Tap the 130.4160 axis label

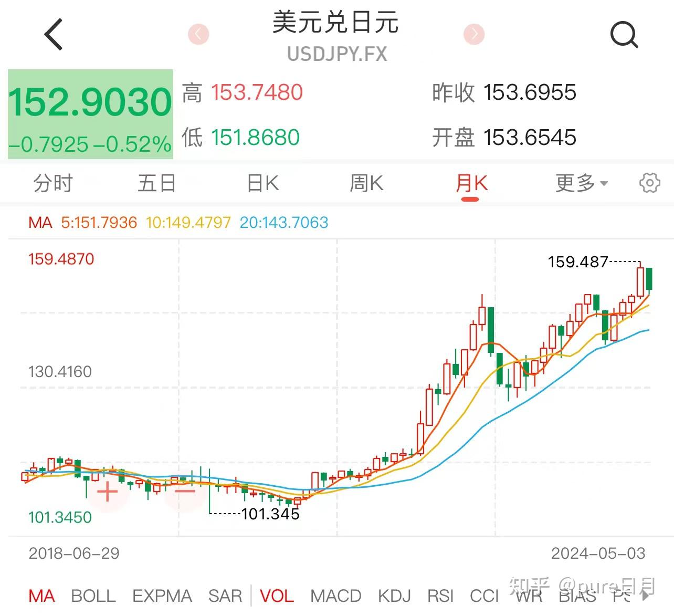(60, 372)
